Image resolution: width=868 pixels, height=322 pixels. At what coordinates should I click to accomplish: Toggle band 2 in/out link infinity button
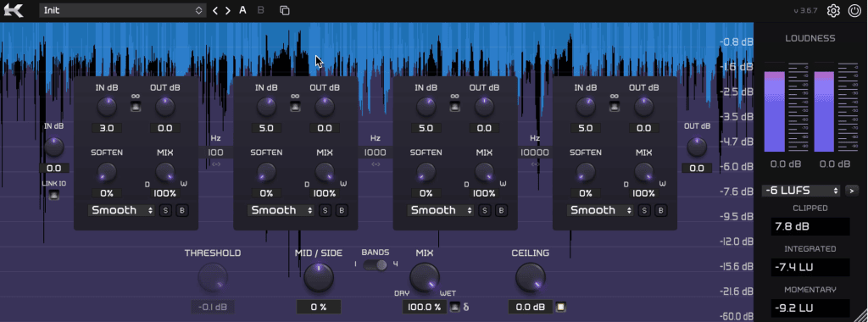click(x=295, y=106)
